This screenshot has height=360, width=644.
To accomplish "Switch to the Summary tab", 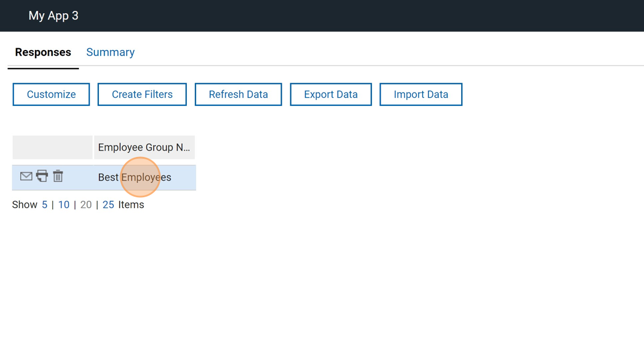I will tap(110, 52).
